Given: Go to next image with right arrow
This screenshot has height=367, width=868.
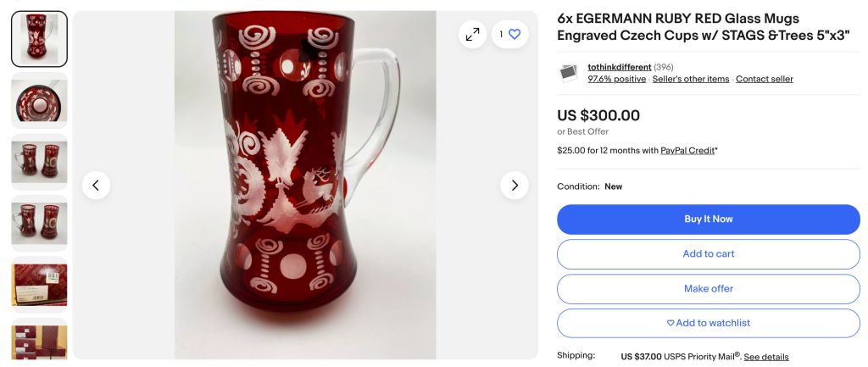Looking at the screenshot, I should click(515, 185).
